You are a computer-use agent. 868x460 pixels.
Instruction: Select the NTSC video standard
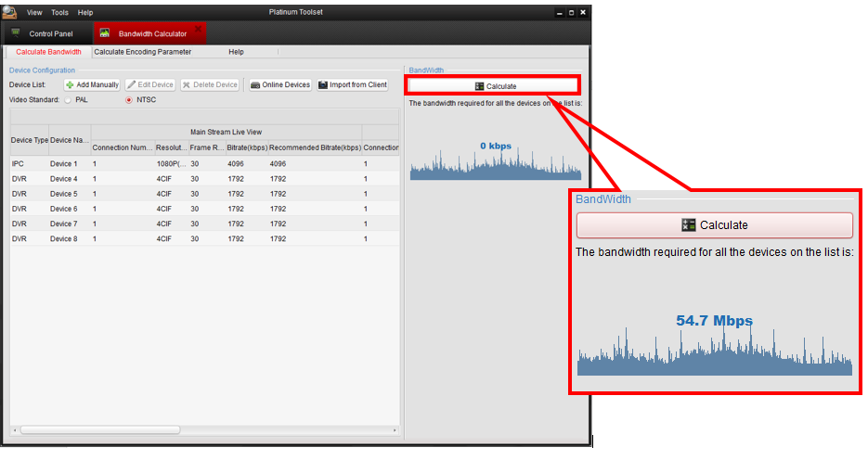(129, 99)
